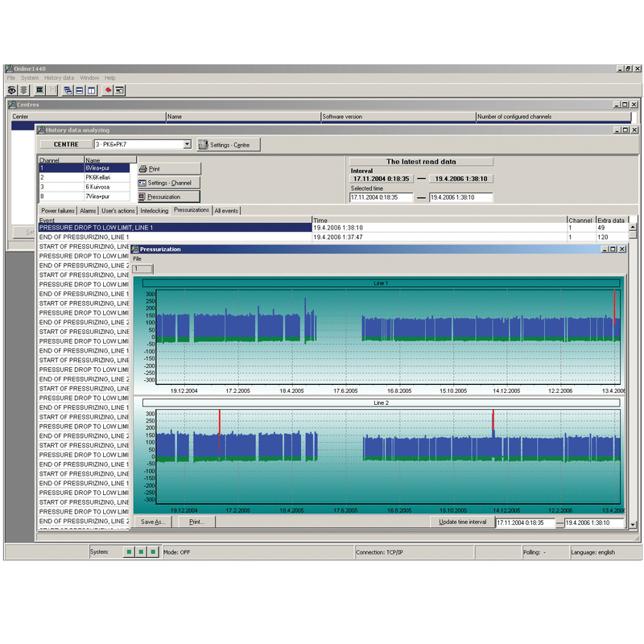
Task: Click the Line 2 red marker near 17.2.2005
Action: [219, 431]
